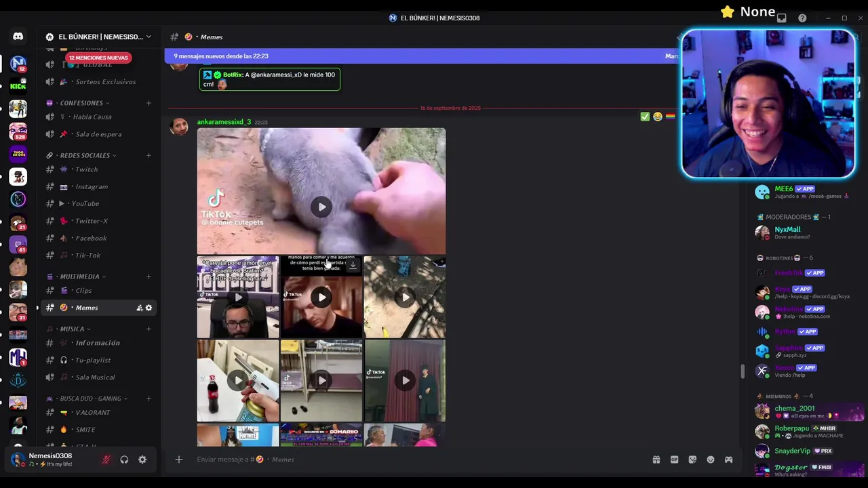
Task: Open the help question mark icon
Action: (802, 18)
